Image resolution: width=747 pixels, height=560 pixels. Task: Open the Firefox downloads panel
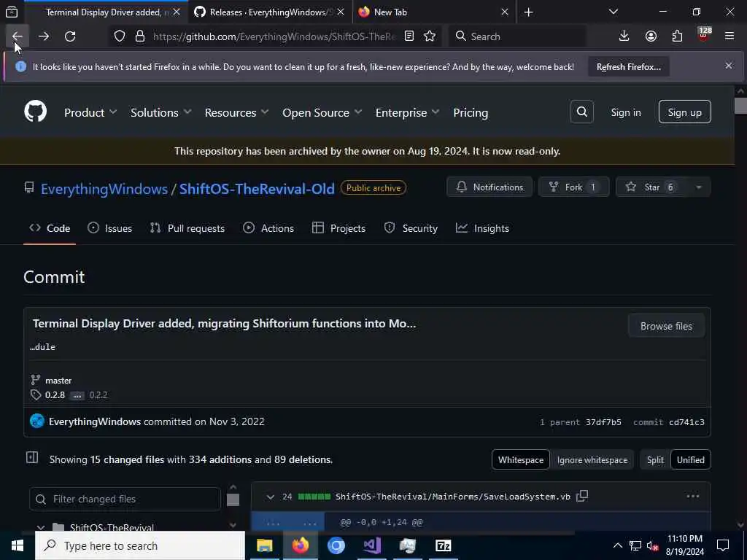(624, 36)
